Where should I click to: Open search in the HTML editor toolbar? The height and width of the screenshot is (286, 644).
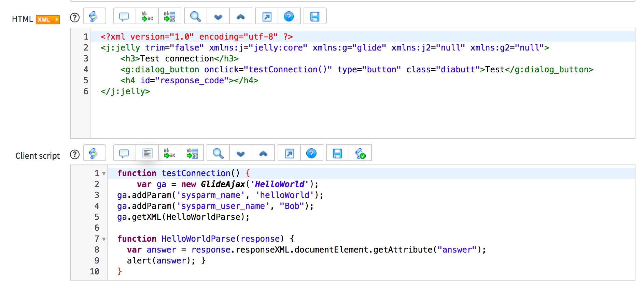(195, 16)
